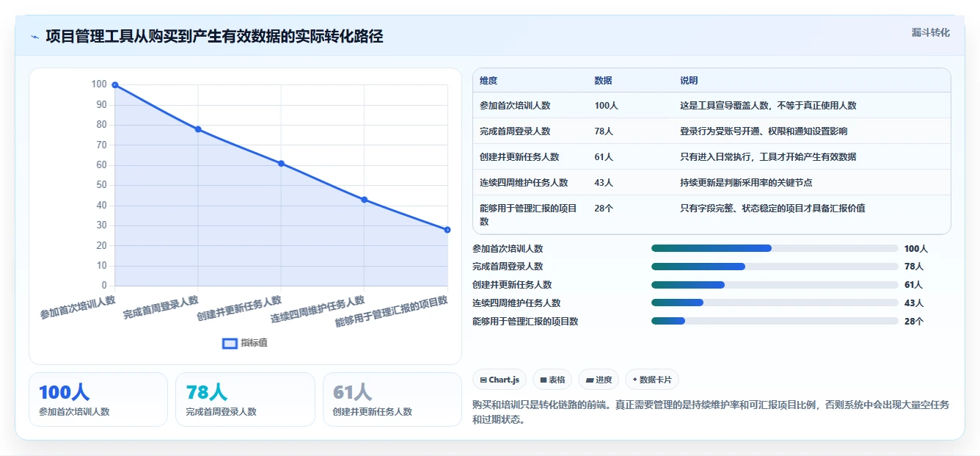Image resolution: width=980 pixels, height=456 pixels.
Task: Click x-axis label 完成首周登录人数
Action: pyautogui.click(x=161, y=308)
